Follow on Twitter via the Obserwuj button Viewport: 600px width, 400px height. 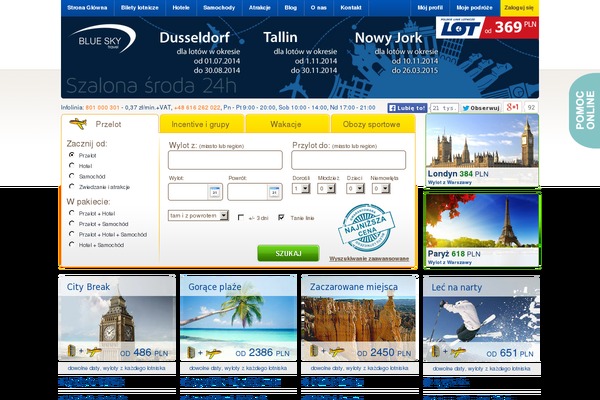point(481,108)
